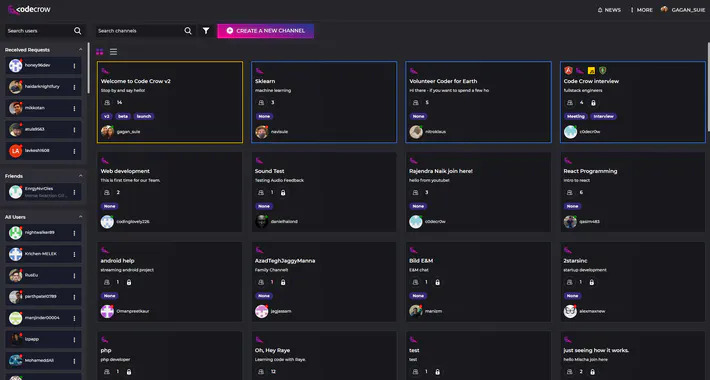The width and height of the screenshot is (710, 380).
Task: Click the codecrow logo
Action: [29, 10]
